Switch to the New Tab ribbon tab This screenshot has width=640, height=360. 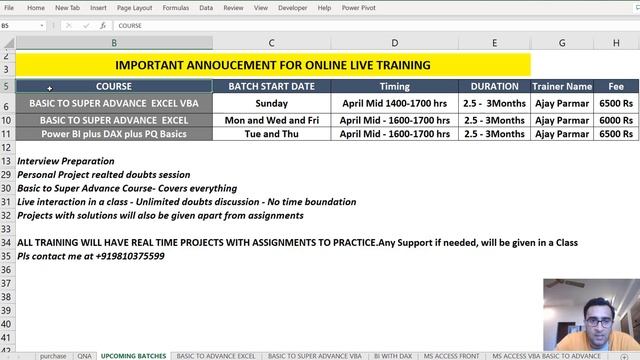pos(67,8)
